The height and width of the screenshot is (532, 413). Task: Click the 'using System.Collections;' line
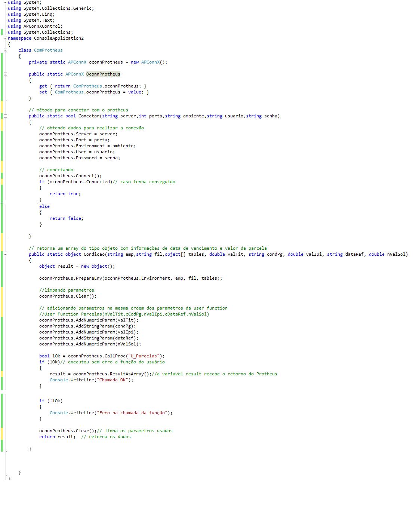40,32
